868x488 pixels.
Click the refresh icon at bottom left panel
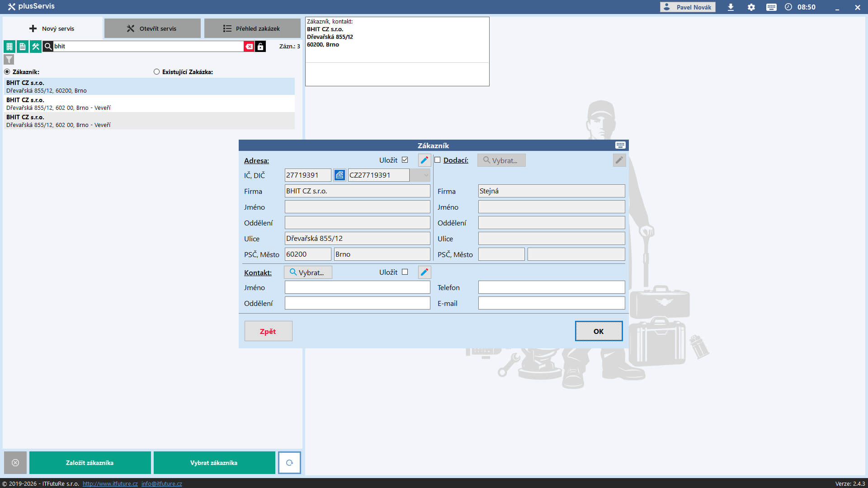coord(289,463)
